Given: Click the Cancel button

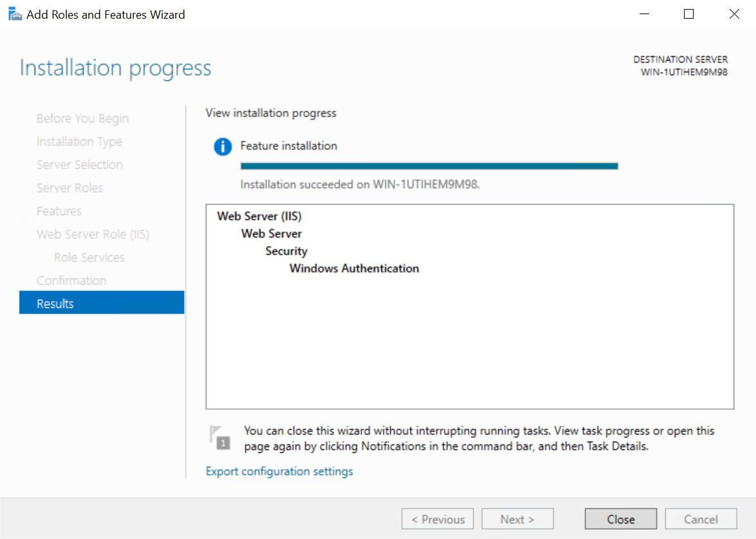Looking at the screenshot, I should (701, 519).
